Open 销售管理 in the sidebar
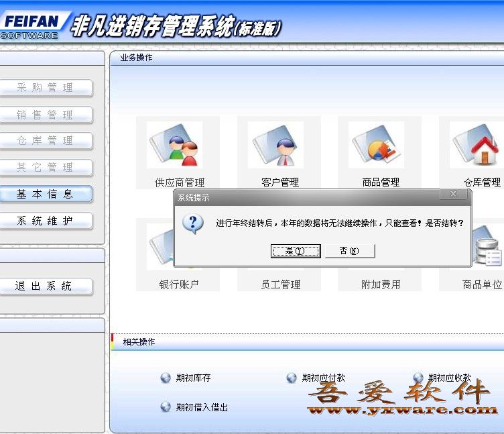 [x=45, y=115]
